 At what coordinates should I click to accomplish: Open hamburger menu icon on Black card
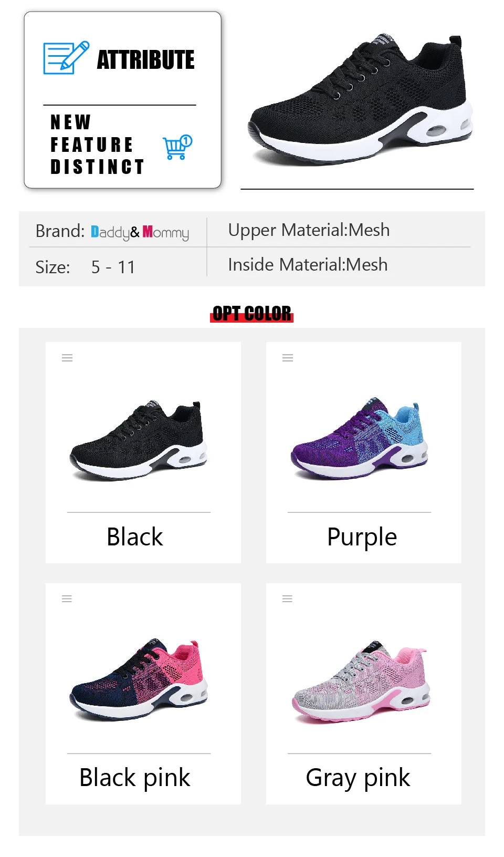click(x=67, y=358)
